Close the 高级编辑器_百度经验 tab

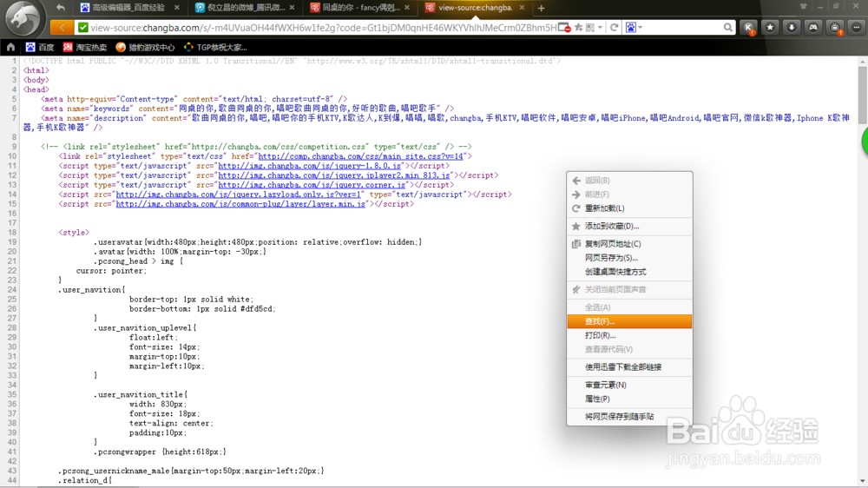[x=176, y=8]
